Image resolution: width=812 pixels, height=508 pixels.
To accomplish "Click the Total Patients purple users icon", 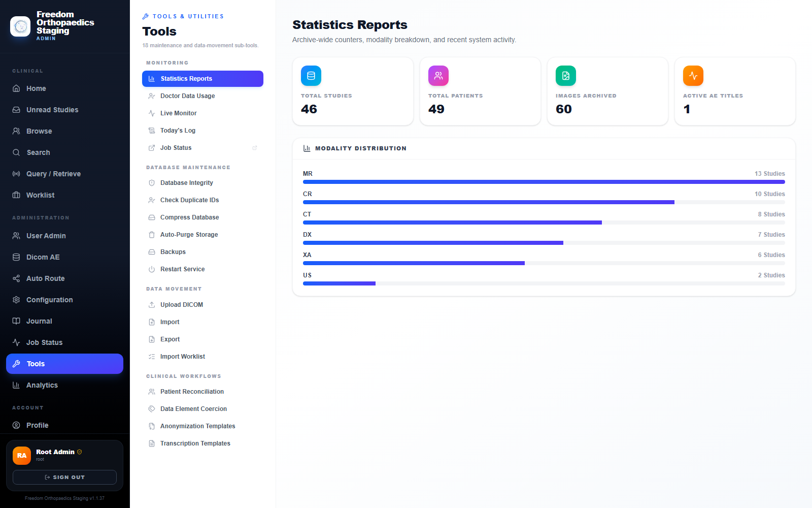I will [x=438, y=76].
